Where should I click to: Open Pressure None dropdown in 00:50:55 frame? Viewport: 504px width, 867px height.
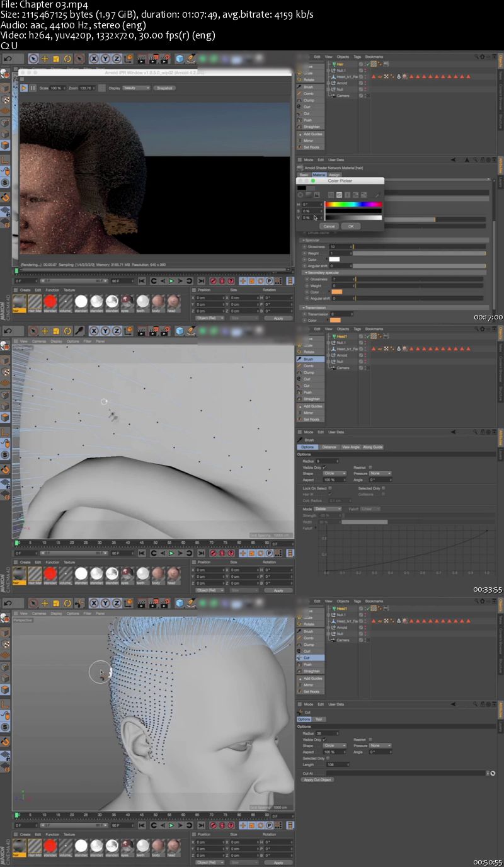pos(381,745)
